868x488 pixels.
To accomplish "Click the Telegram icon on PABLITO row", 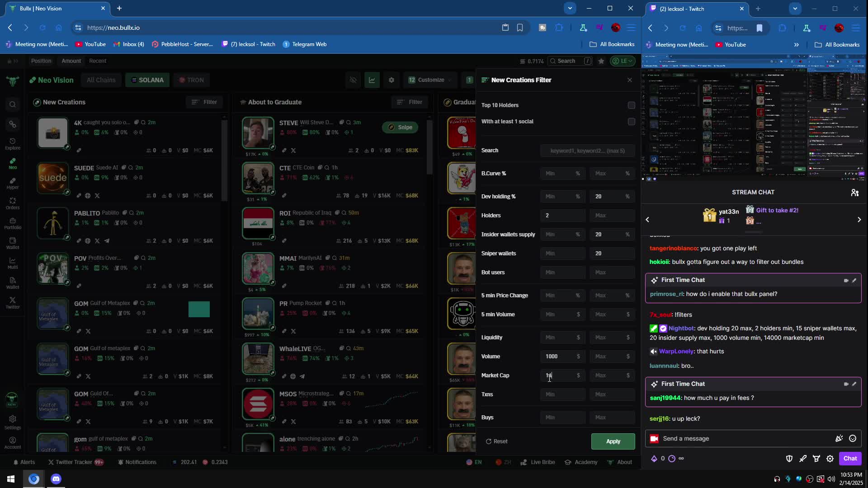I will coord(107,241).
